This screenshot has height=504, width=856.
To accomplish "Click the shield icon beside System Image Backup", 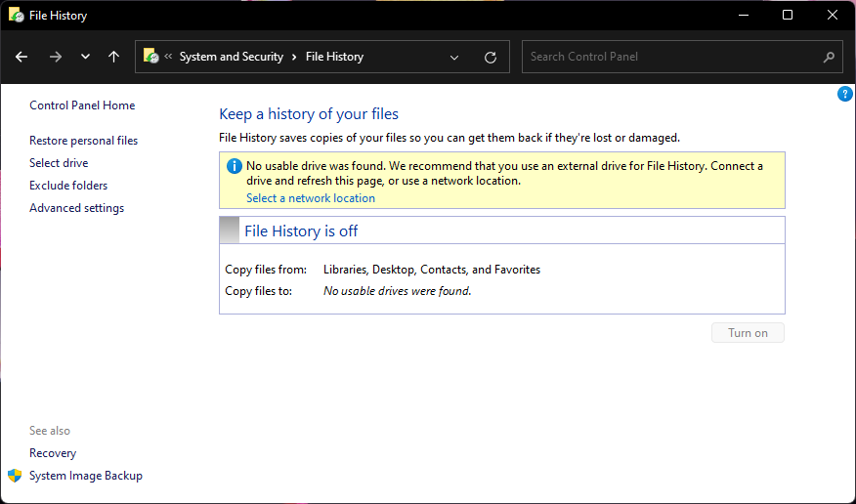I will [15, 476].
